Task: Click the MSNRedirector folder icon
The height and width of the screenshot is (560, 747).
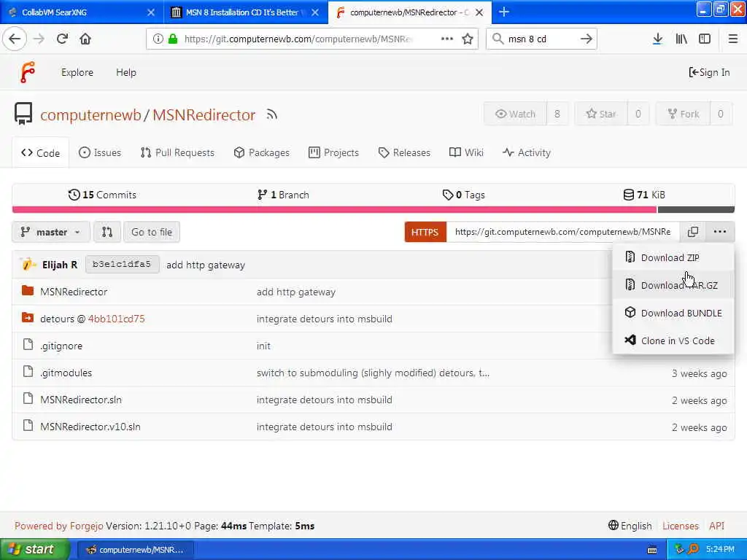Action: [x=28, y=290]
